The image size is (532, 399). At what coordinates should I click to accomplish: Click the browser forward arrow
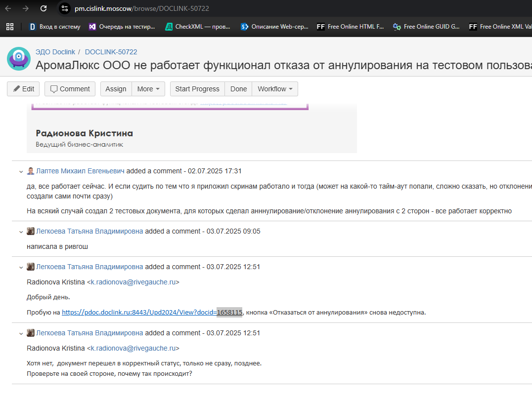pos(25,8)
